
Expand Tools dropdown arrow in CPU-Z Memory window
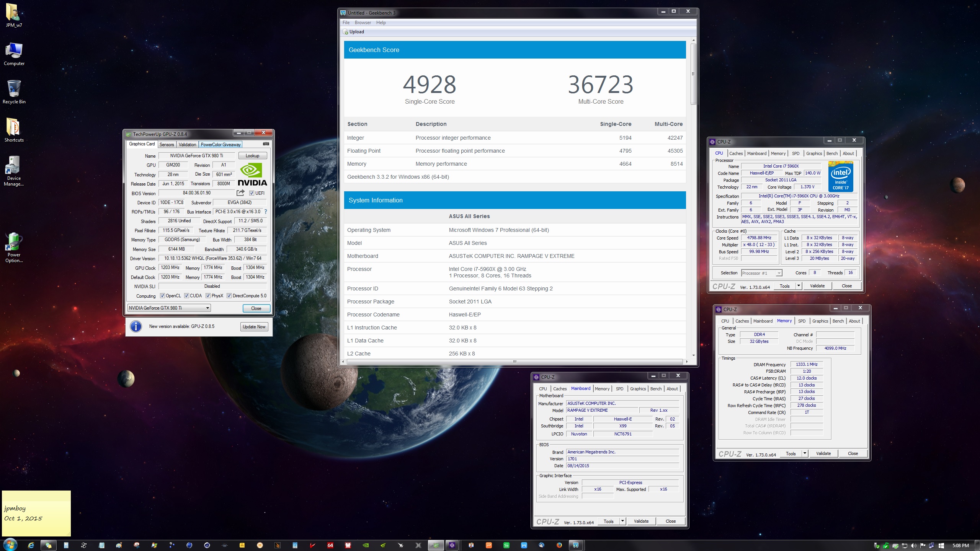pos(805,453)
